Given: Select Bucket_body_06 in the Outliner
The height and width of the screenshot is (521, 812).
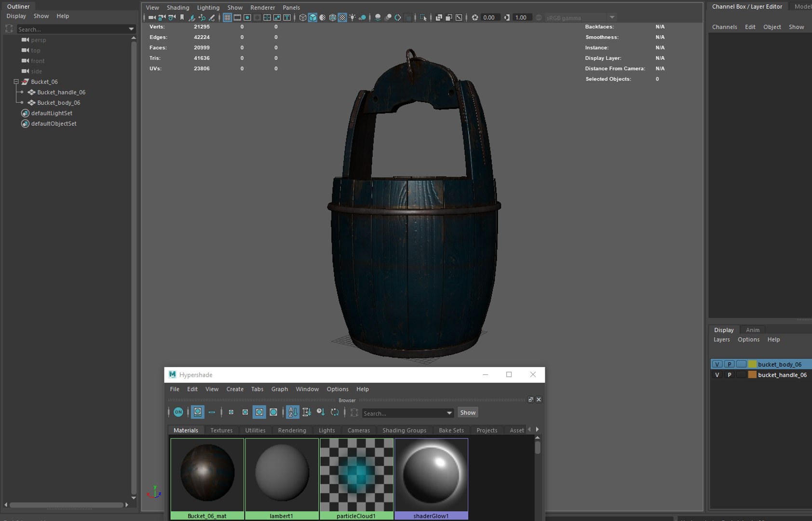Looking at the screenshot, I should click(x=59, y=103).
